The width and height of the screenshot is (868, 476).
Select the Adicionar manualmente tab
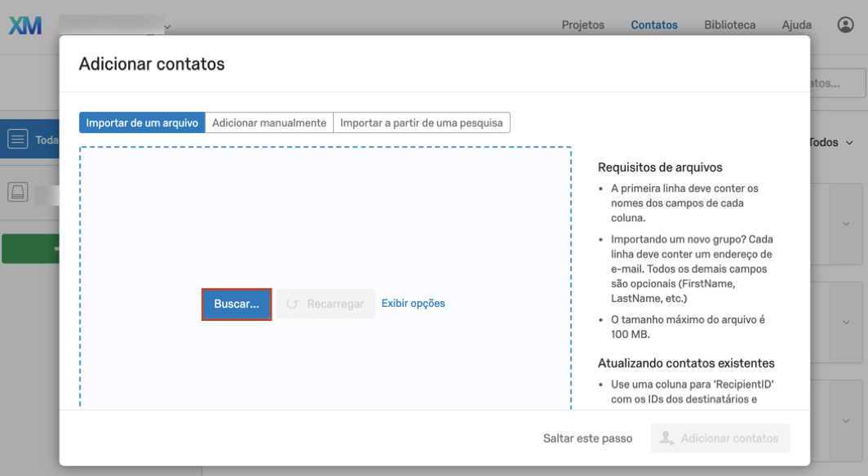tap(269, 122)
